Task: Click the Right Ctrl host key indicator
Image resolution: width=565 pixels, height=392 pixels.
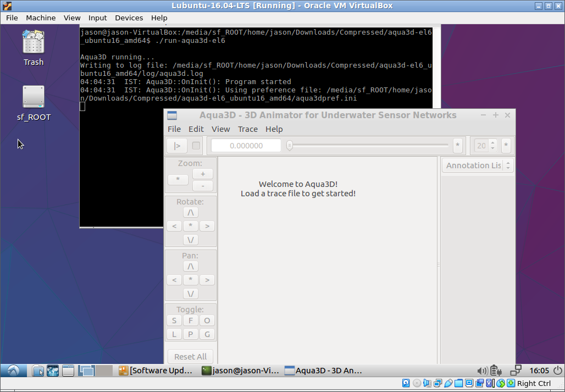Action: [534, 383]
